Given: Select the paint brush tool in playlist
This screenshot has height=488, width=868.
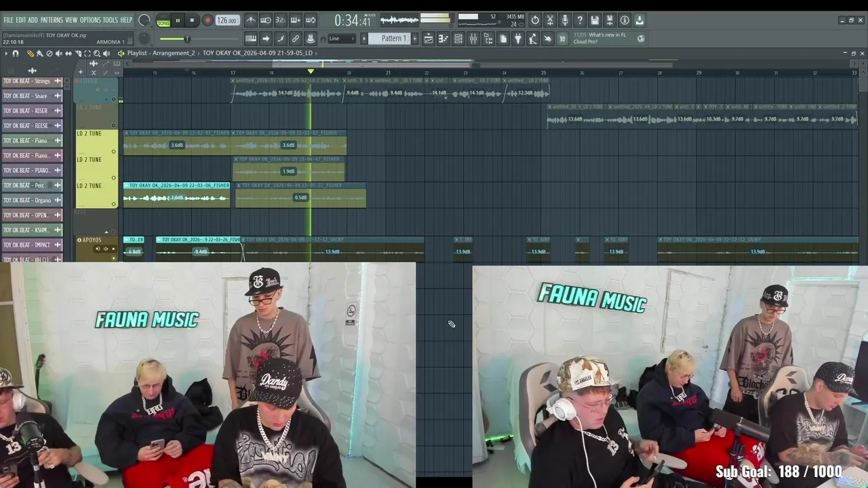Looking at the screenshot, I should [x=39, y=53].
